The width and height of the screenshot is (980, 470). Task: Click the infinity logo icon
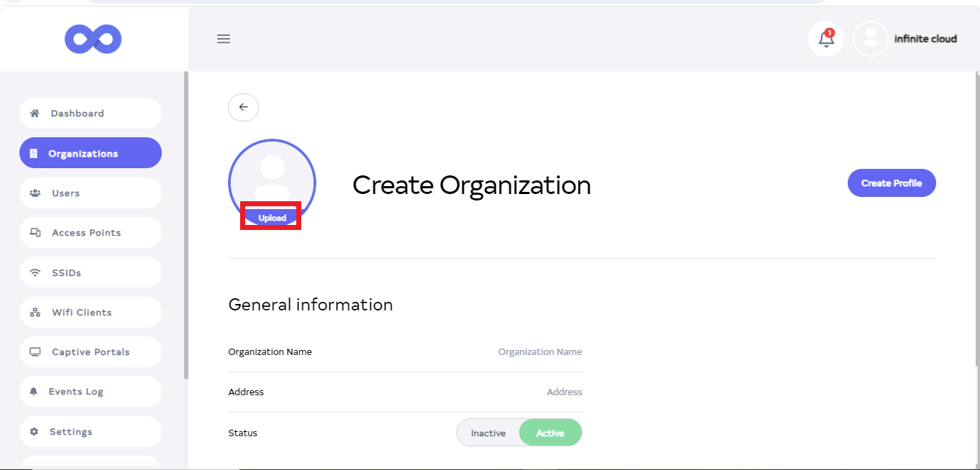click(93, 39)
